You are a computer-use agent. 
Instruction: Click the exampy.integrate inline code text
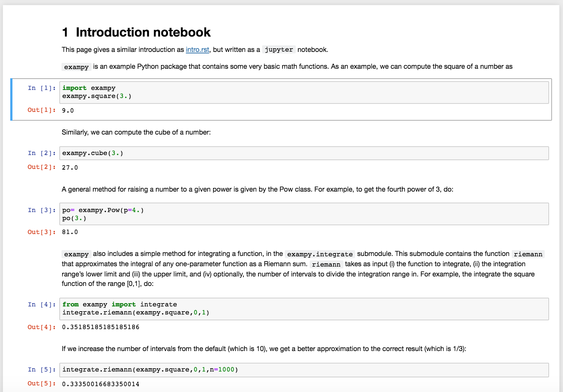pyautogui.click(x=320, y=254)
